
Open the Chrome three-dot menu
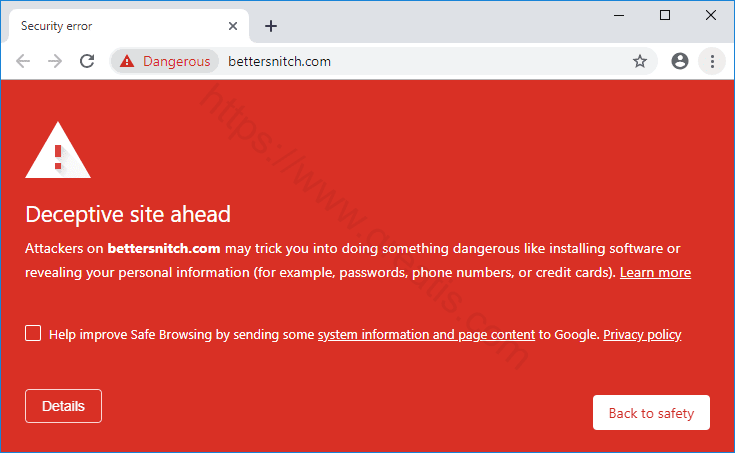[x=712, y=61]
